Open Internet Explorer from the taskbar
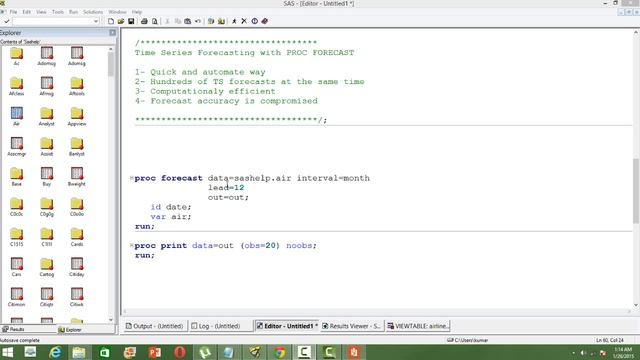 tap(55, 352)
